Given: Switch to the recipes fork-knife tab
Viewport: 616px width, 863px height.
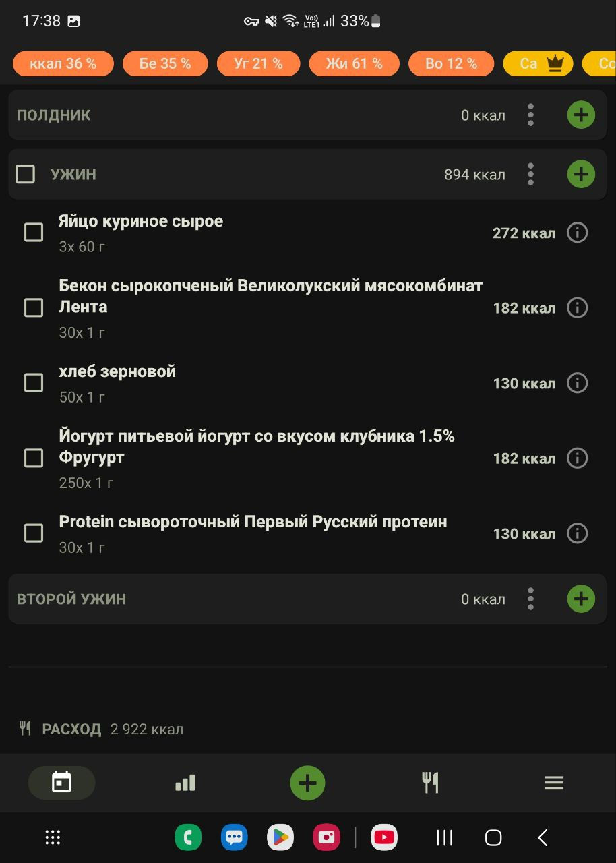Looking at the screenshot, I should coord(430,783).
